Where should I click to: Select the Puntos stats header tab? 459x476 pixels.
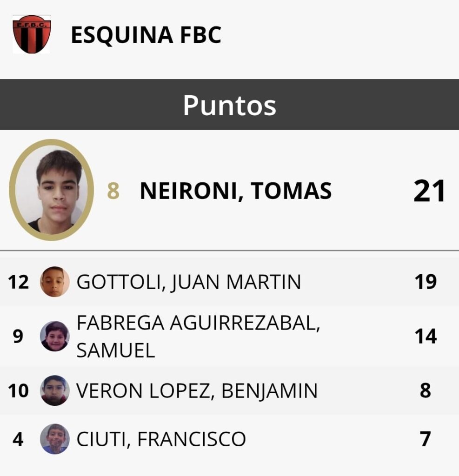[x=229, y=106]
